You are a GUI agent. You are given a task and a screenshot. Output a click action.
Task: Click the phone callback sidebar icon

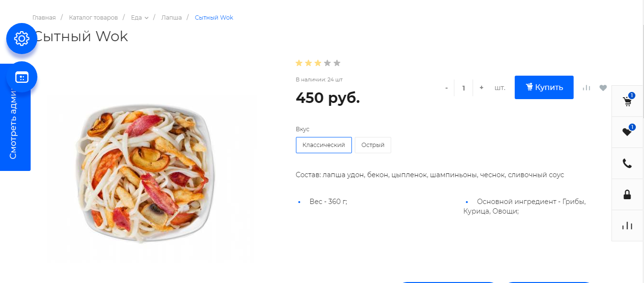point(627,163)
